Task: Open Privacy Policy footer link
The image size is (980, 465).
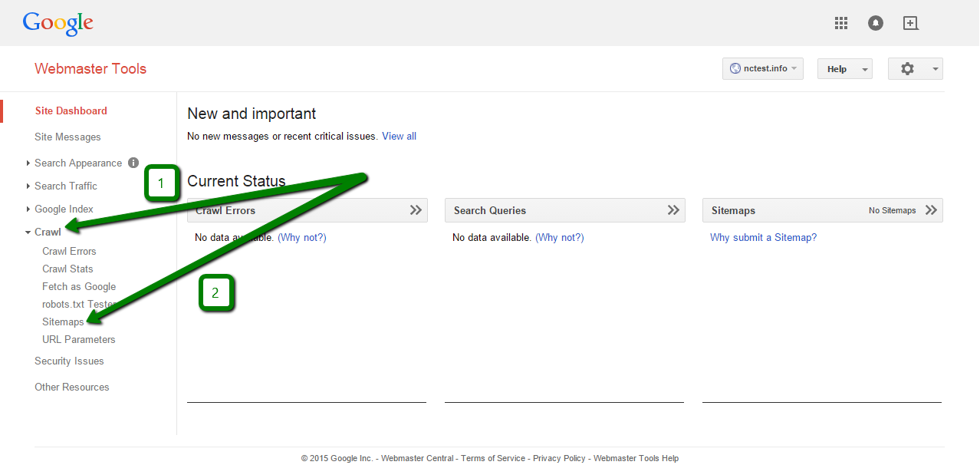Action: [559, 458]
